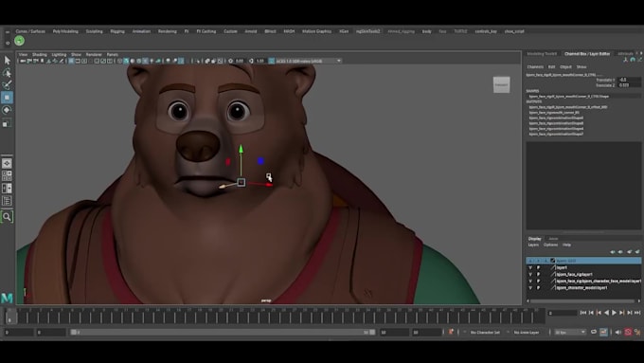Click the viewport view cube
This screenshot has width=644, height=363.
[x=502, y=84]
